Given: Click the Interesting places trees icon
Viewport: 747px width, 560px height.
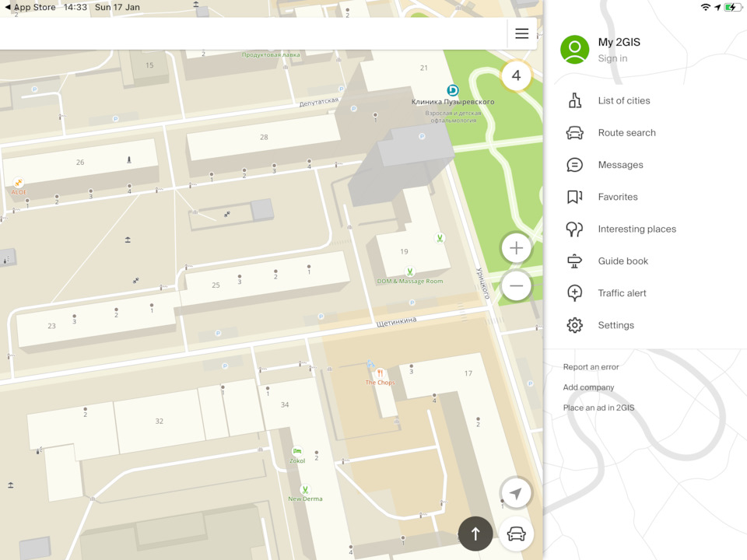Looking at the screenshot, I should click(x=574, y=229).
